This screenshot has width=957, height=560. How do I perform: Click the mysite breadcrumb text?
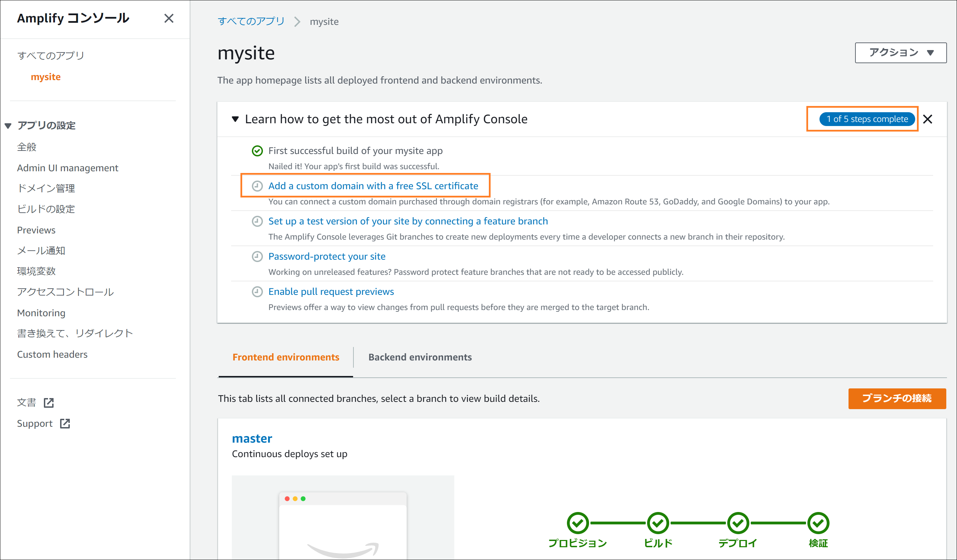pyautogui.click(x=324, y=22)
